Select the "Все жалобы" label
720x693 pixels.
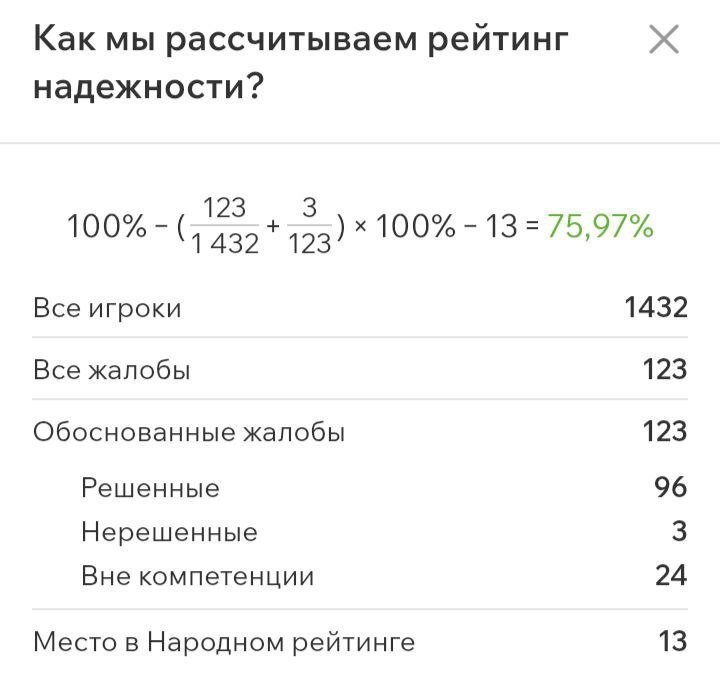pyautogui.click(x=112, y=370)
